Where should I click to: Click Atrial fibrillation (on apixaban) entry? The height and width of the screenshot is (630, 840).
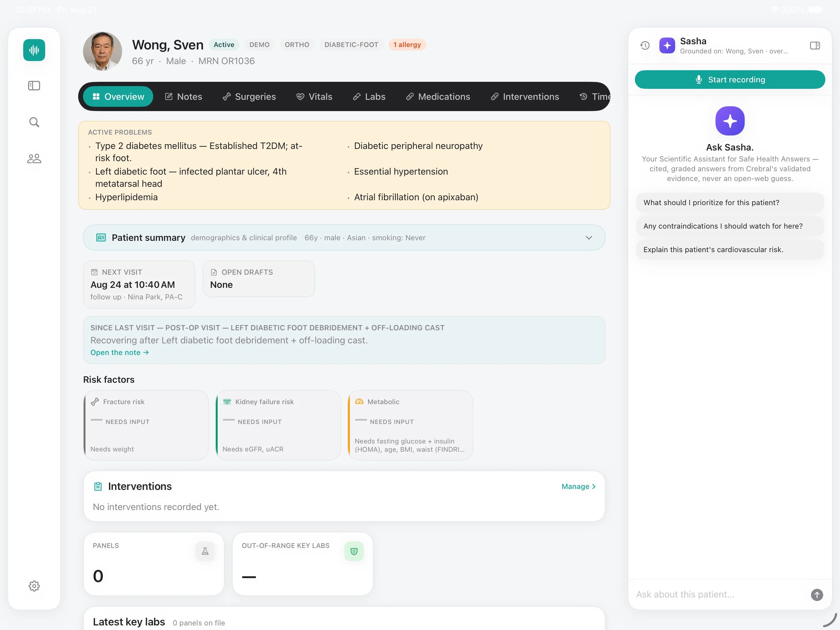tap(416, 197)
